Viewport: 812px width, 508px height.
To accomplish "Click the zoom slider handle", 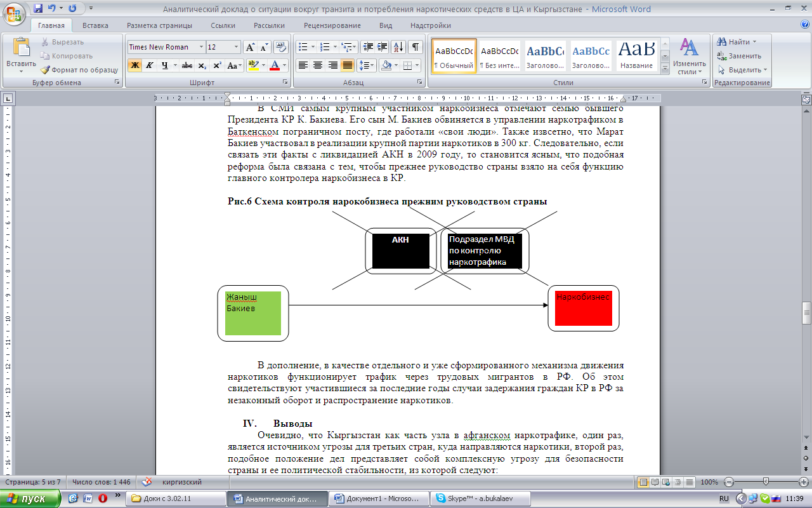I will [766, 482].
